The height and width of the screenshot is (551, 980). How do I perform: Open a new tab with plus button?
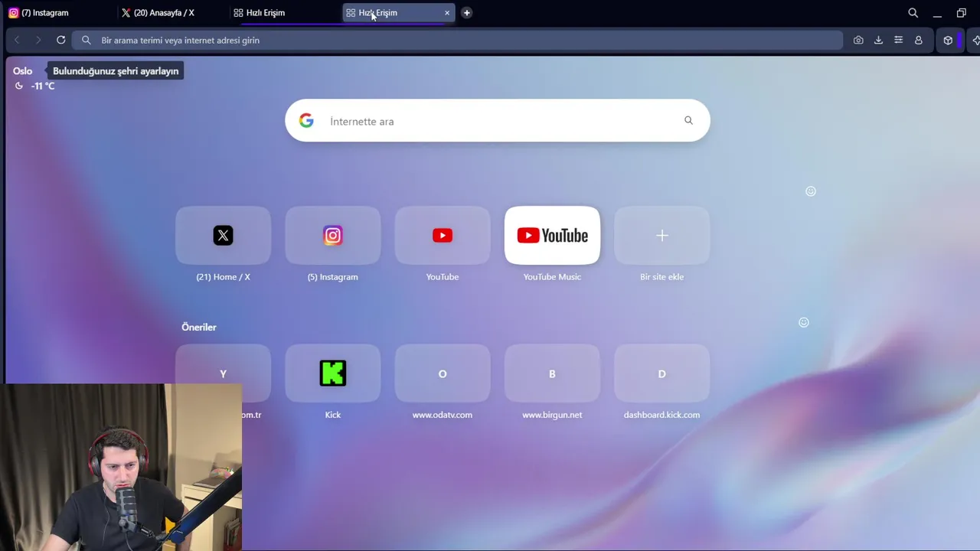[466, 13]
